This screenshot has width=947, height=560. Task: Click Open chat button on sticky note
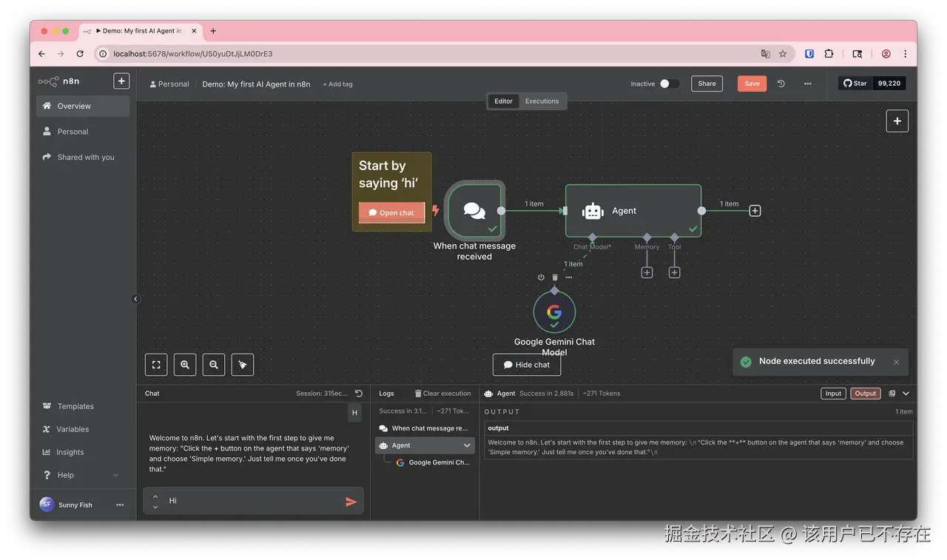391,212
